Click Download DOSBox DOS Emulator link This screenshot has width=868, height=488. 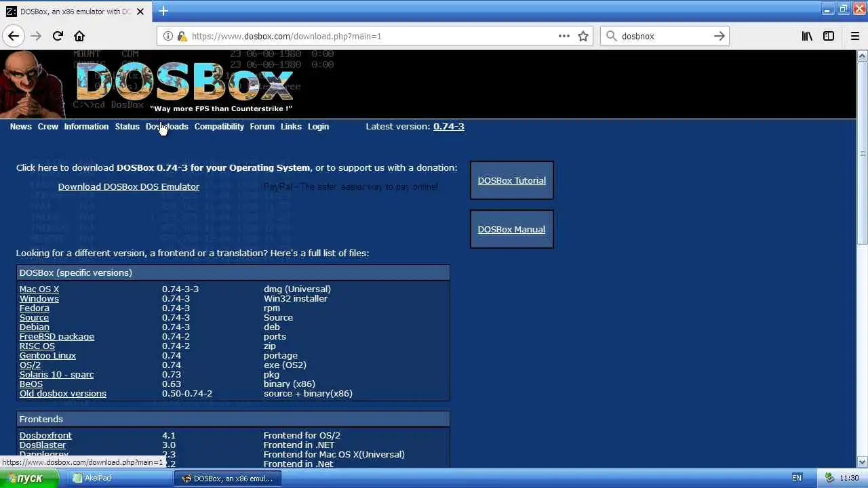129,186
